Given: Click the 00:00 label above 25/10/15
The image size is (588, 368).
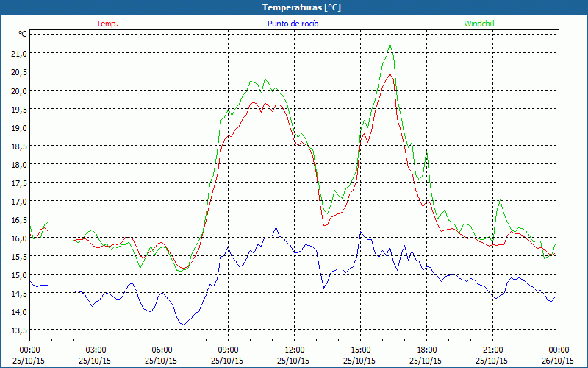Looking at the screenshot, I should (29, 350).
